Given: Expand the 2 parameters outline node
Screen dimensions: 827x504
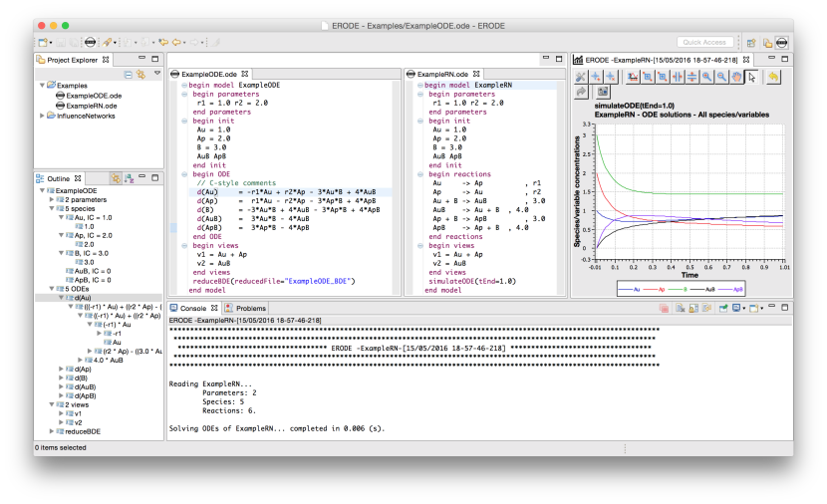Looking at the screenshot, I should [x=52, y=200].
